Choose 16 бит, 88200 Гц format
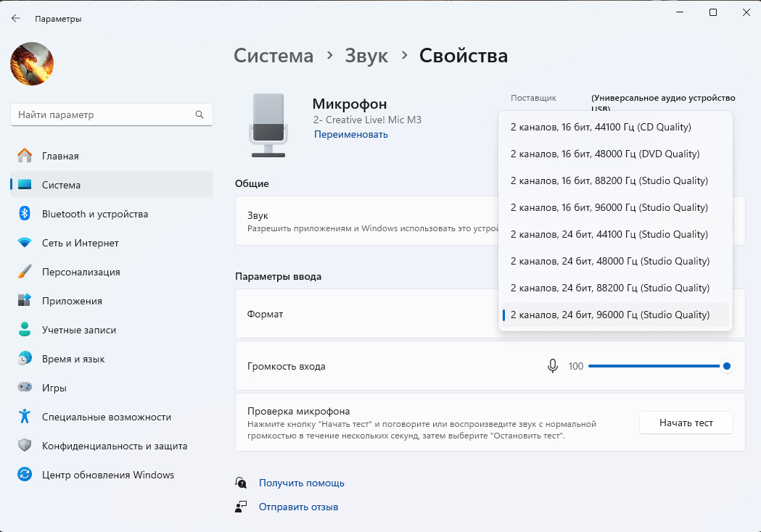The height and width of the screenshot is (532, 761). (615, 180)
